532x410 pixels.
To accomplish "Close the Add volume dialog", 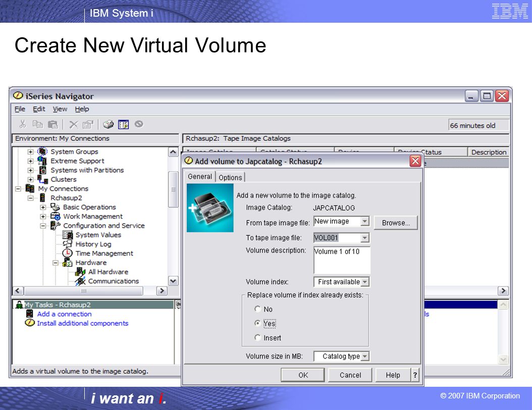I will (x=415, y=161).
